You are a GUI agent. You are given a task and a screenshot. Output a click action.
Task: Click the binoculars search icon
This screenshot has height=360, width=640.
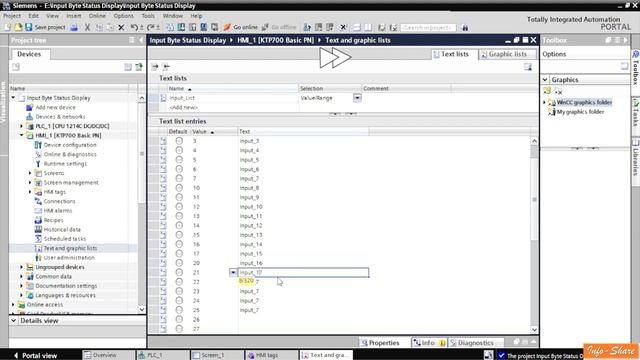tap(465, 27)
